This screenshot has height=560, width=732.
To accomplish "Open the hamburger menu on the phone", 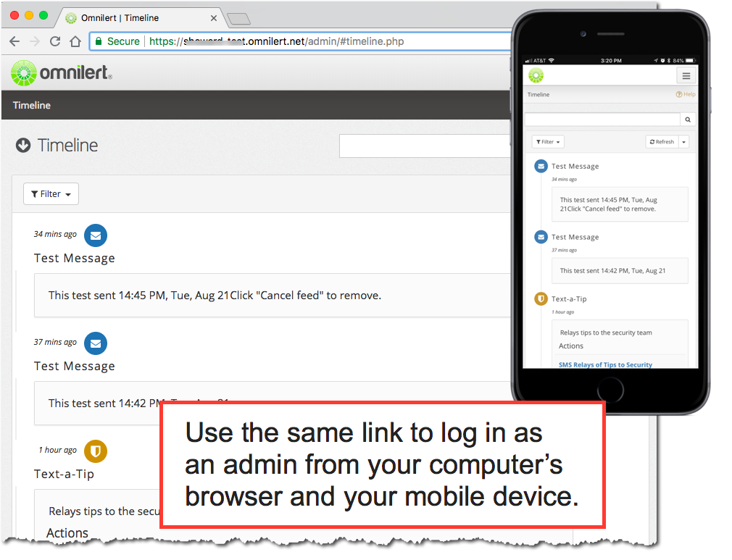I will [686, 75].
